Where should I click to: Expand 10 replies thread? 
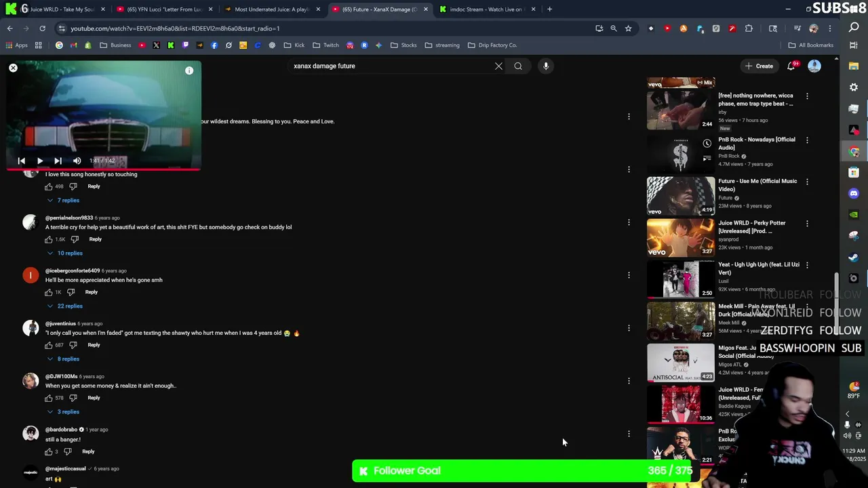pyautogui.click(x=64, y=253)
